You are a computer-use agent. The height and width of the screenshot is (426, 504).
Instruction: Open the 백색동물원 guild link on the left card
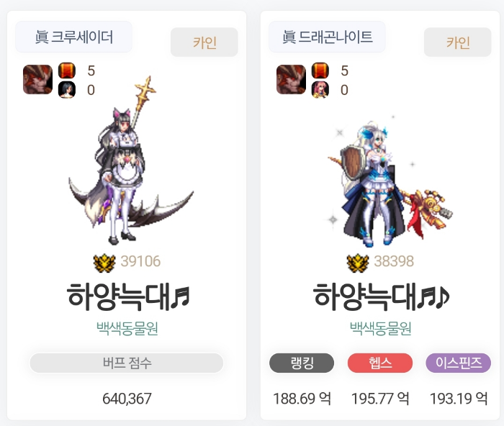pos(127,328)
